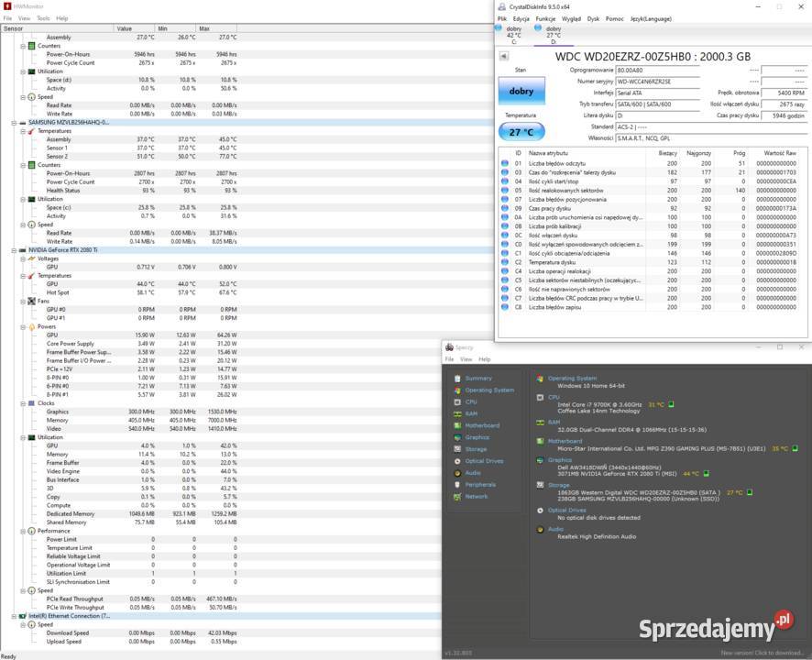The height and width of the screenshot is (660, 812).
Task: Open CrystalDiskInfo Wygląd menu
Action: pos(571,18)
